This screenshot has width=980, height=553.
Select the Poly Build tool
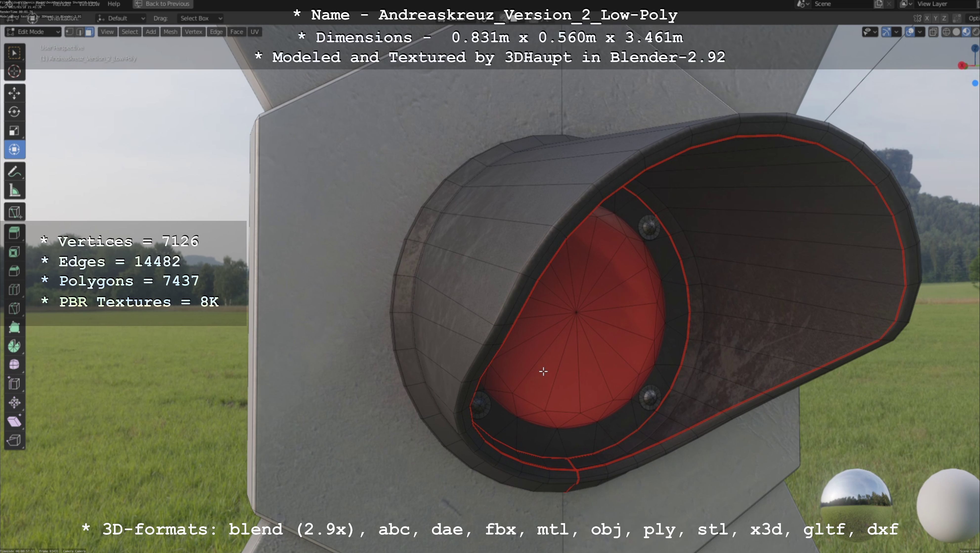[x=14, y=327]
